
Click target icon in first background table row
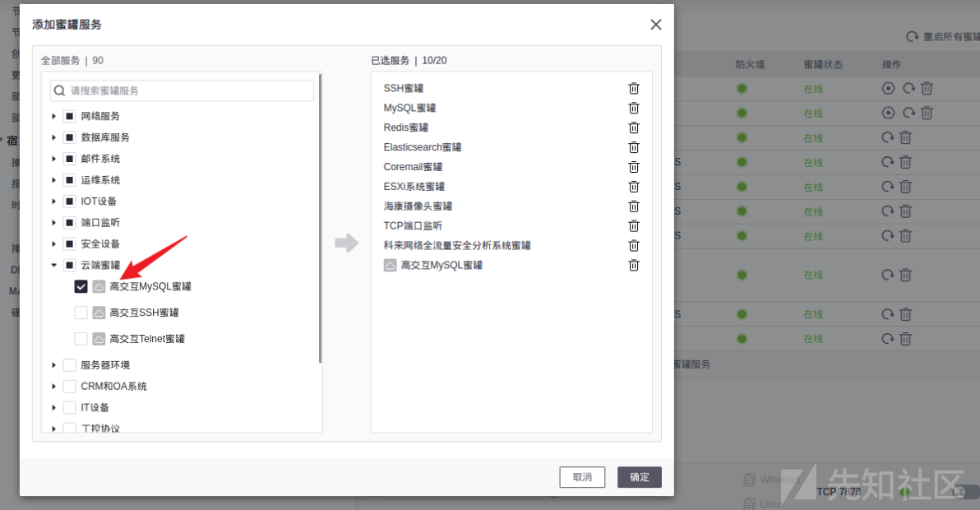click(x=888, y=88)
